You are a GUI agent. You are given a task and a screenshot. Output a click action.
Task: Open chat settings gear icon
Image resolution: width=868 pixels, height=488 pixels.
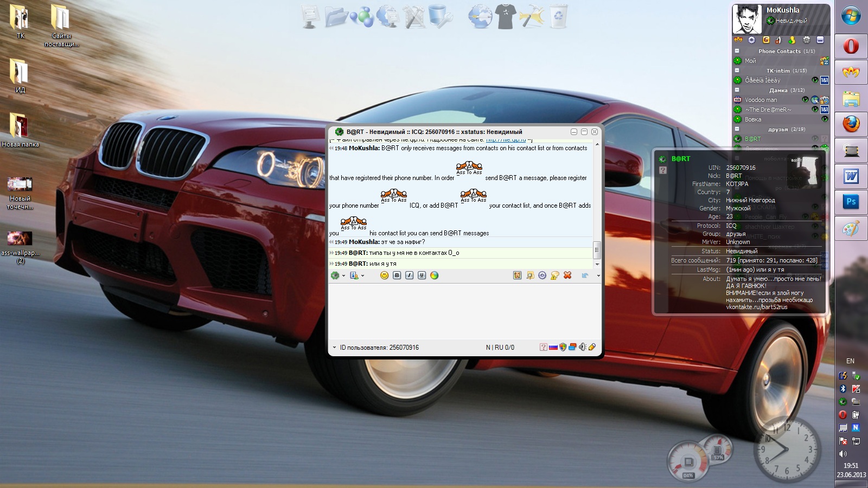(542, 275)
